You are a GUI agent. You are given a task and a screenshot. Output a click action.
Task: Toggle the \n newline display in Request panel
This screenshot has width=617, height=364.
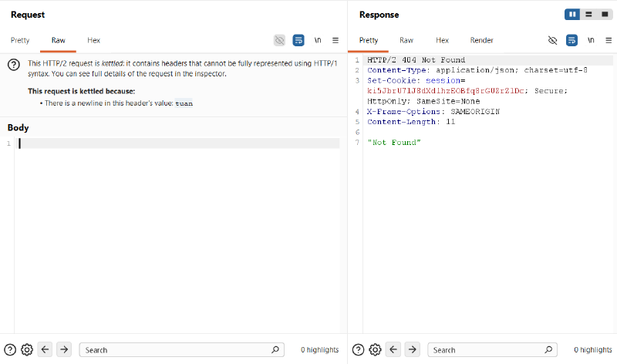click(x=318, y=40)
